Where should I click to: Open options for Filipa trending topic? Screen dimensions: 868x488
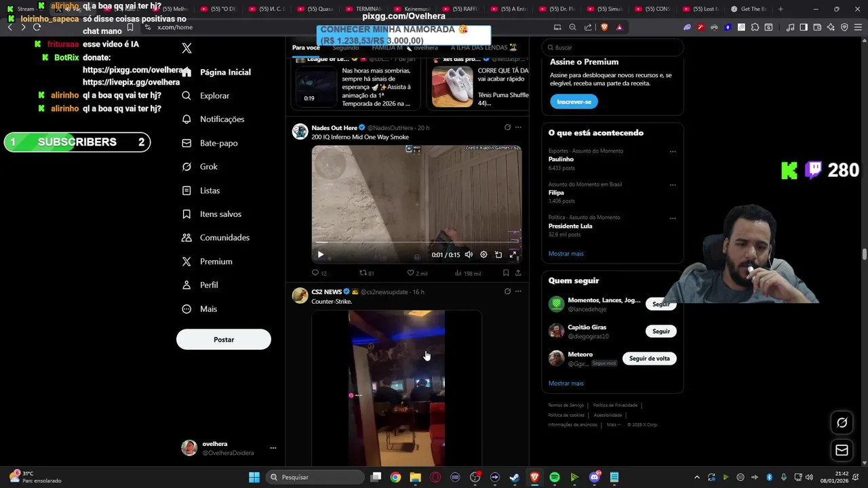coord(673,185)
